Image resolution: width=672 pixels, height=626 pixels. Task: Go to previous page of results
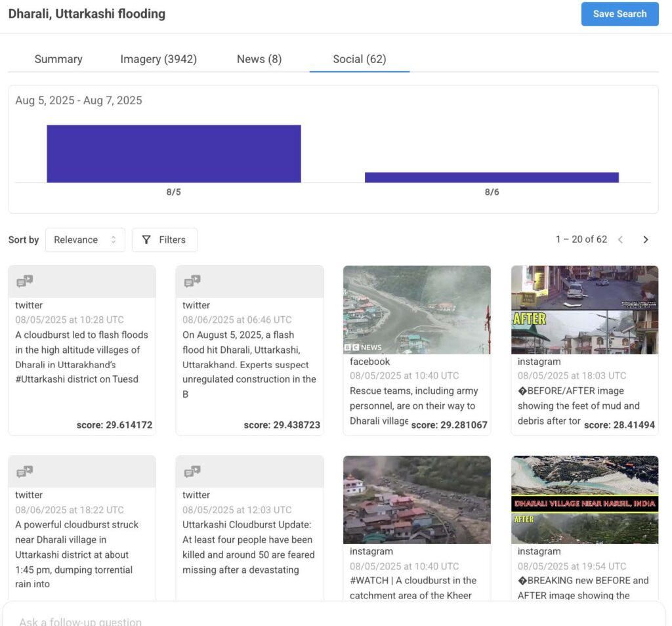(620, 240)
